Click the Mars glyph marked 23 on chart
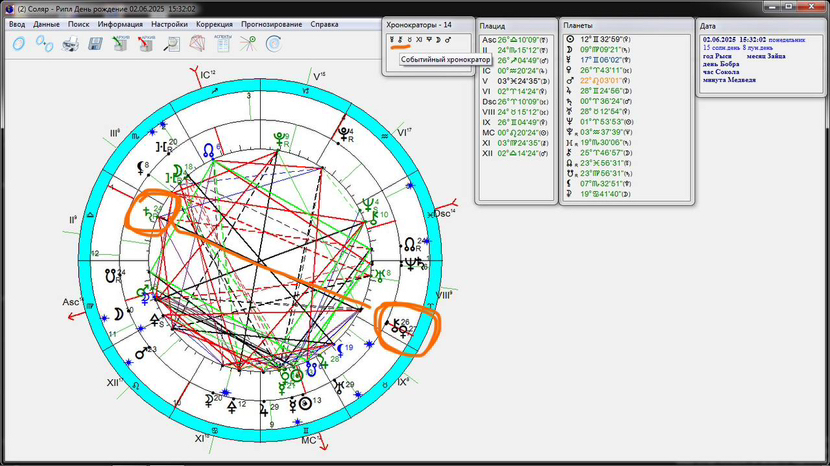Viewport: 830px width, 466px height. 141,353
